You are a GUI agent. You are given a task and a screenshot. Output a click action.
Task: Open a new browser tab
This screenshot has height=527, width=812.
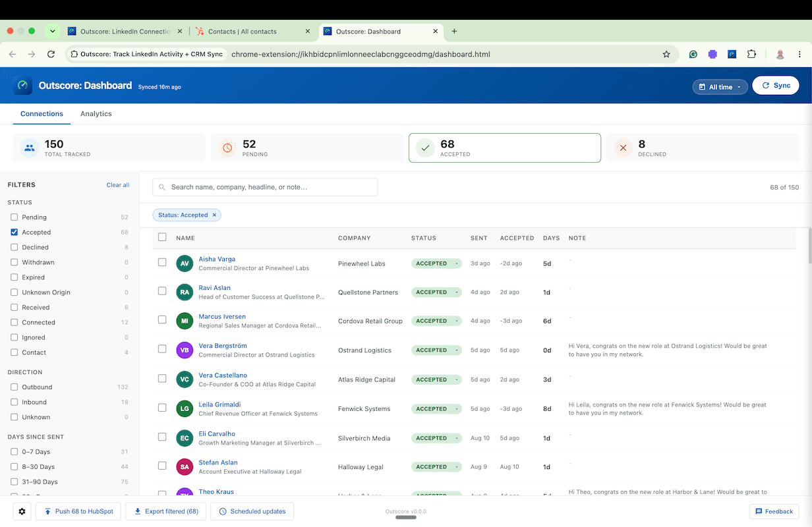point(454,31)
